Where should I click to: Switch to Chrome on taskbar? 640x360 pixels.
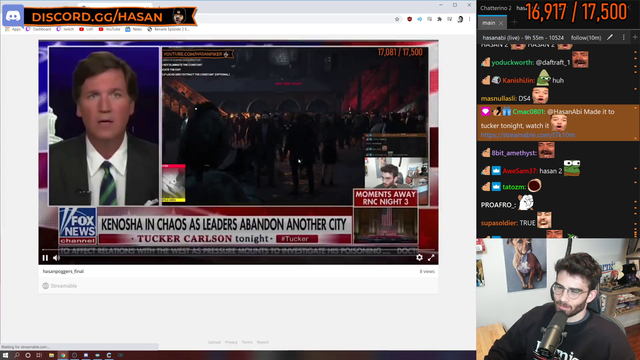pyautogui.click(x=63, y=356)
